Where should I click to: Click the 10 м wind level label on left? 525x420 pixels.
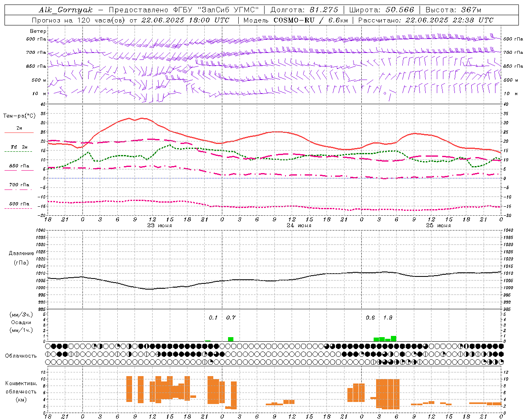pyautogui.click(x=40, y=94)
